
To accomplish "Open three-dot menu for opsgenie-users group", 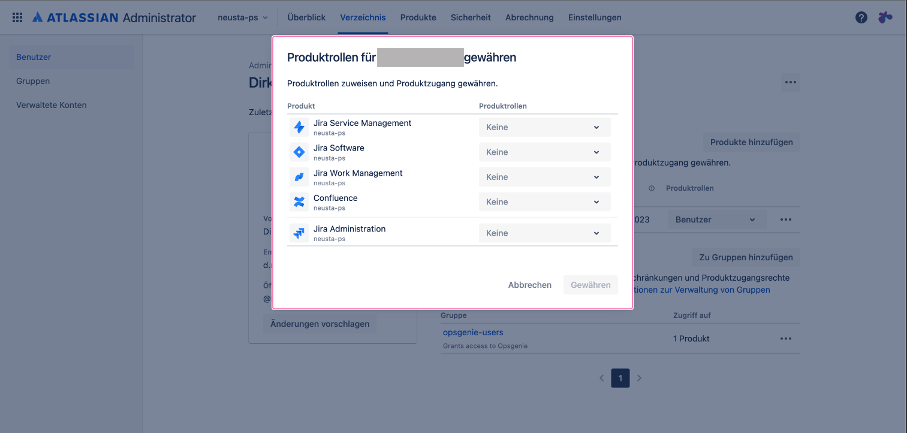I will point(785,338).
